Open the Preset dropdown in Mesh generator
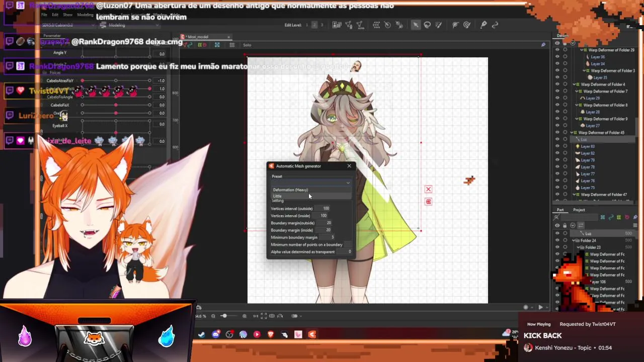Viewport: 644px width, 362px height. click(x=311, y=183)
